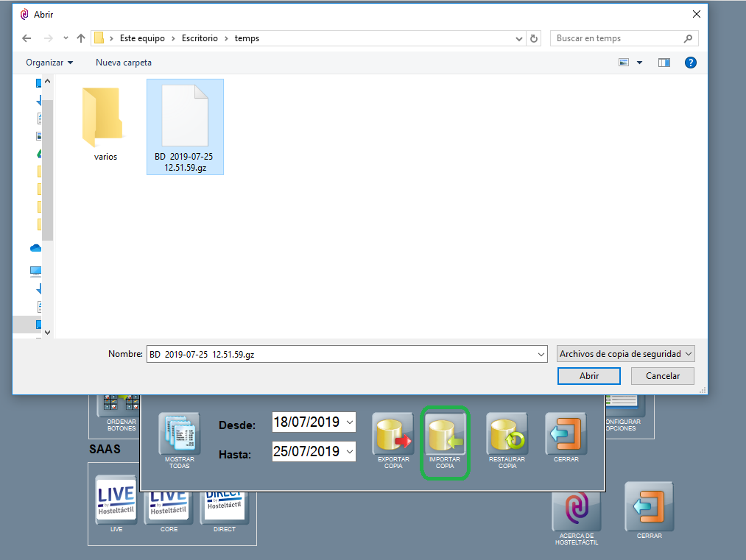Click the Mostrar Todas documents icon
746x560 pixels.
pos(179,435)
